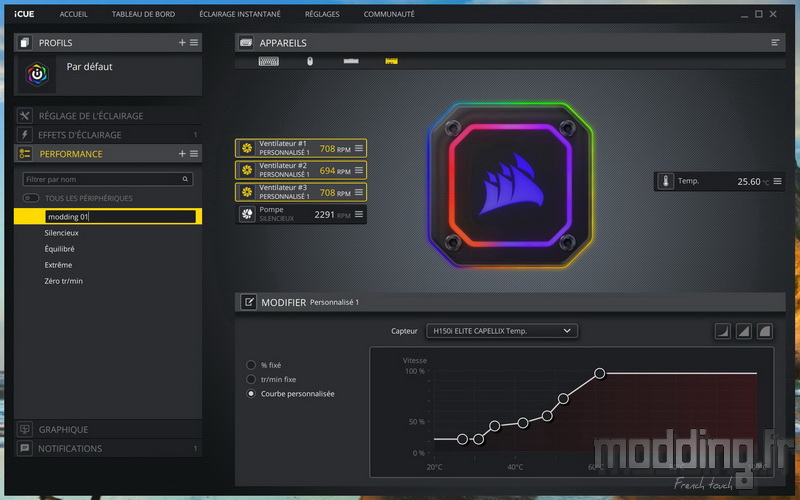Image resolution: width=800 pixels, height=500 pixels.
Task: Select Courbe personnalisée radio option
Action: (x=251, y=393)
